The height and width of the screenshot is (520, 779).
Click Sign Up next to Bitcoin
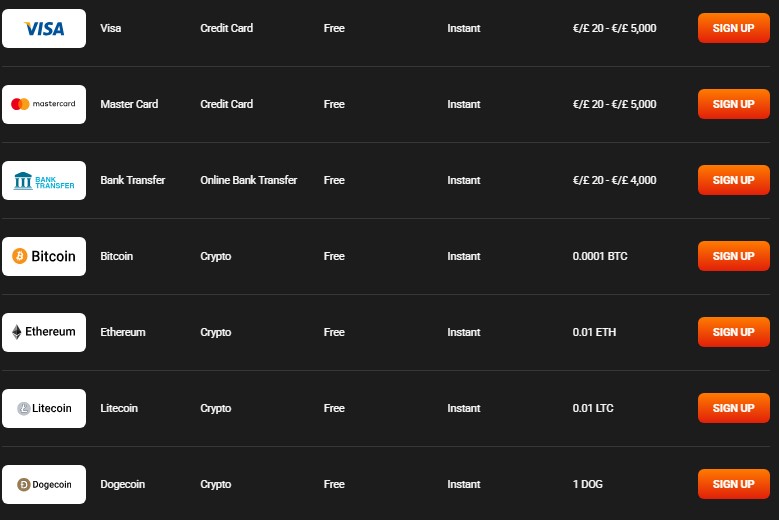[x=734, y=256]
